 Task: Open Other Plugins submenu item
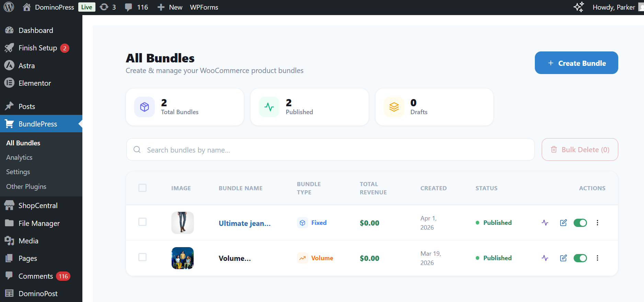[26, 186]
